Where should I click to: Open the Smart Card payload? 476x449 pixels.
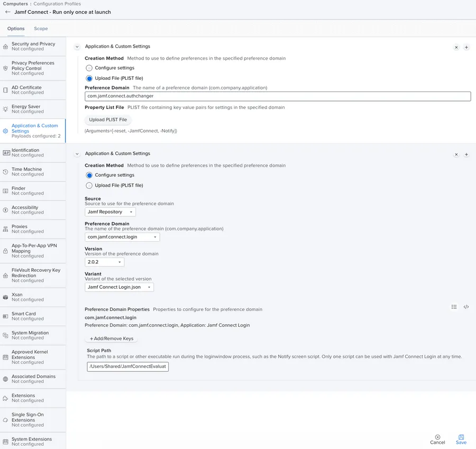pyautogui.click(x=33, y=316)
